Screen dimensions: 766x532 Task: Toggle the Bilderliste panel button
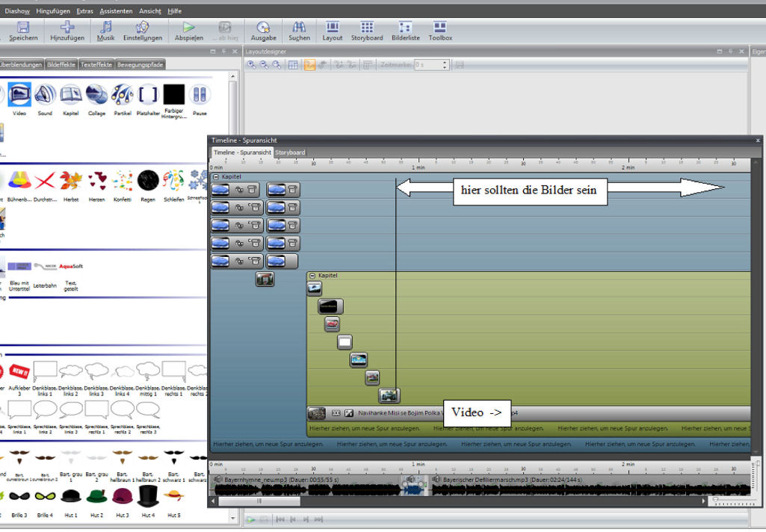(x=405, y=31)
